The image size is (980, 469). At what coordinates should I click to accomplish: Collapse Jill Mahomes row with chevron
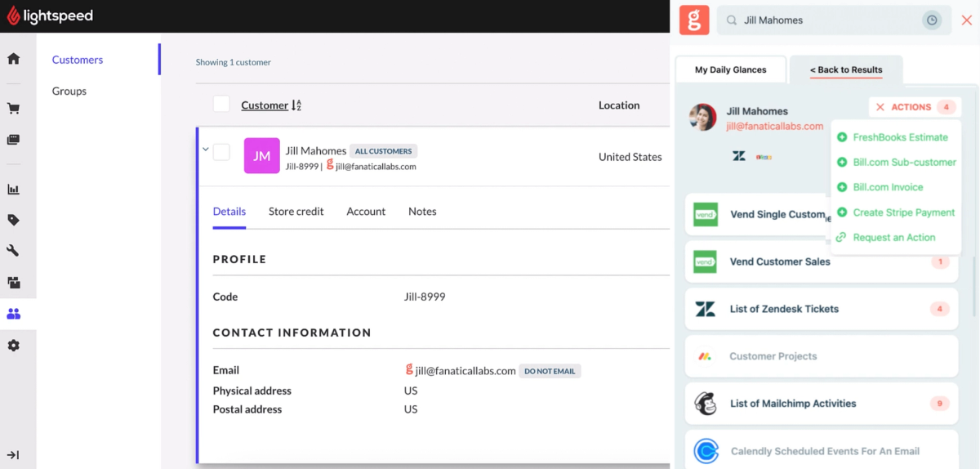206,150
